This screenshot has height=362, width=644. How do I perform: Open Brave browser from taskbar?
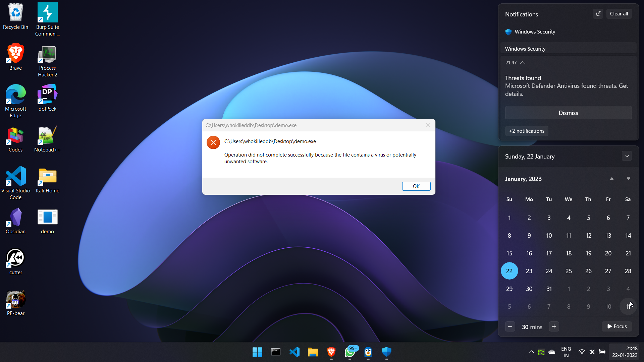(331, 352)
